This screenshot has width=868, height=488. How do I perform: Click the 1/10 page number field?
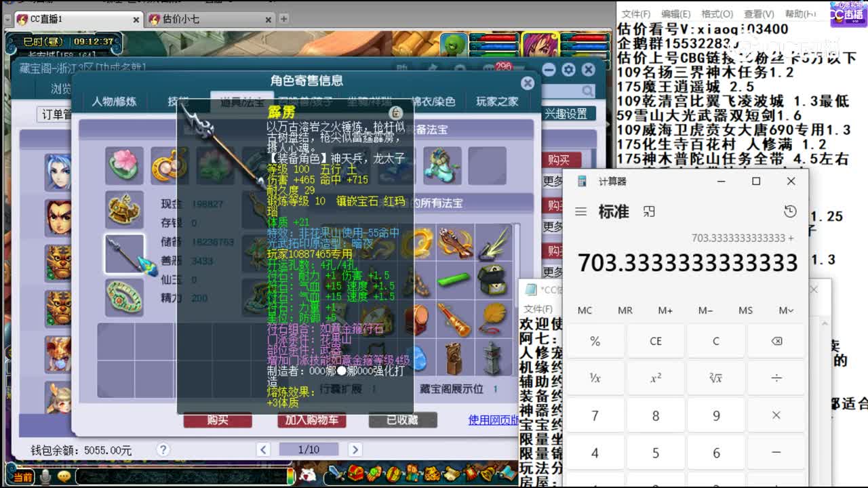click(309, 449)
